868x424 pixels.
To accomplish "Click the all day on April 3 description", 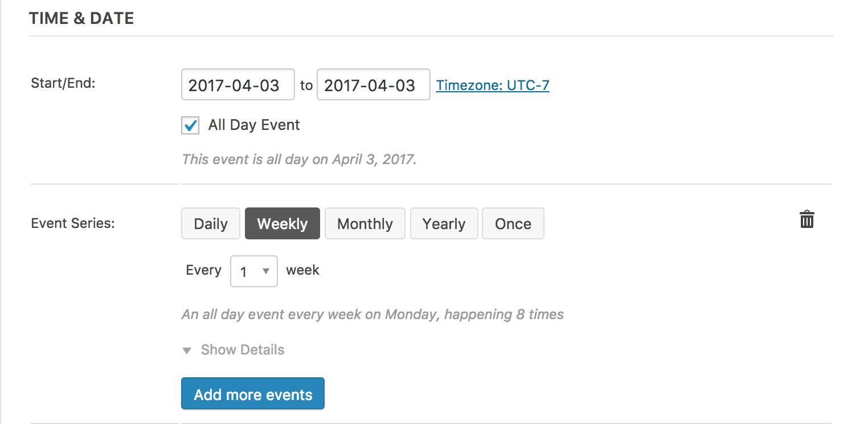I will pos(300,160).
